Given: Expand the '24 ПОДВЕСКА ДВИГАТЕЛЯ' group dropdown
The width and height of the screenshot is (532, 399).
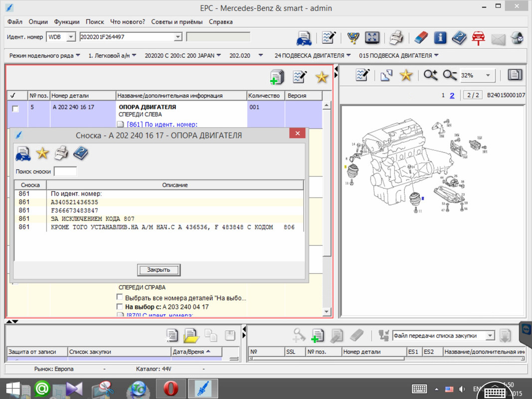Looking at the screenshot, I should tap(348, 55).
